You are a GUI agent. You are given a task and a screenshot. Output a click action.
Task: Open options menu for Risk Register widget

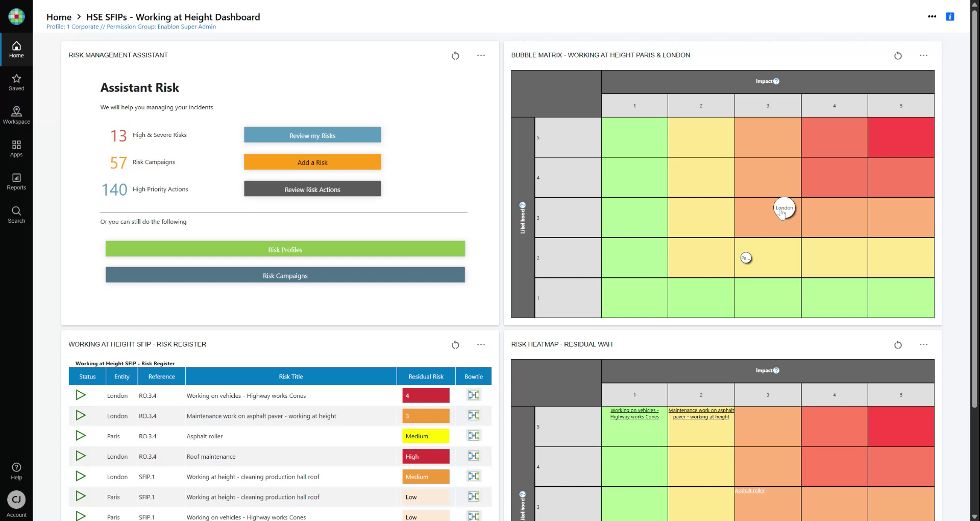click(x=481, y=345)
